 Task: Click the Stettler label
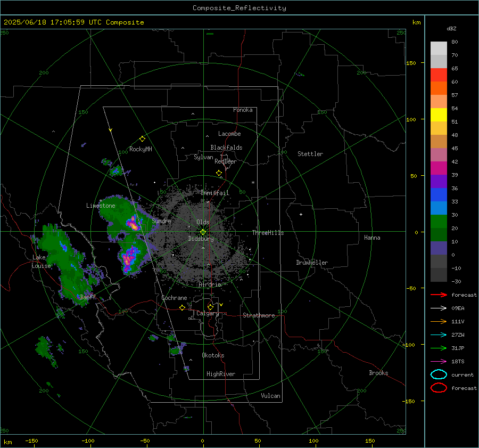310,154
